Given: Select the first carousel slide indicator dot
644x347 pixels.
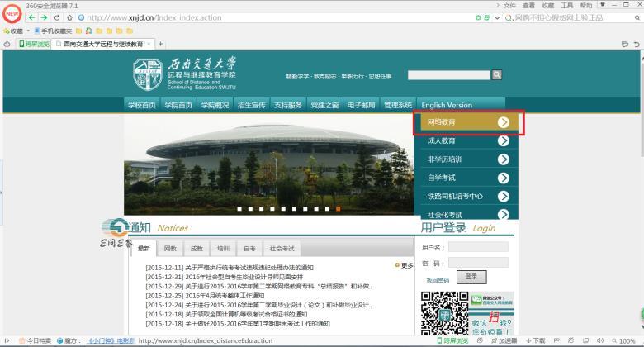Looking at the screenshot, I should [x=239, y=209].
